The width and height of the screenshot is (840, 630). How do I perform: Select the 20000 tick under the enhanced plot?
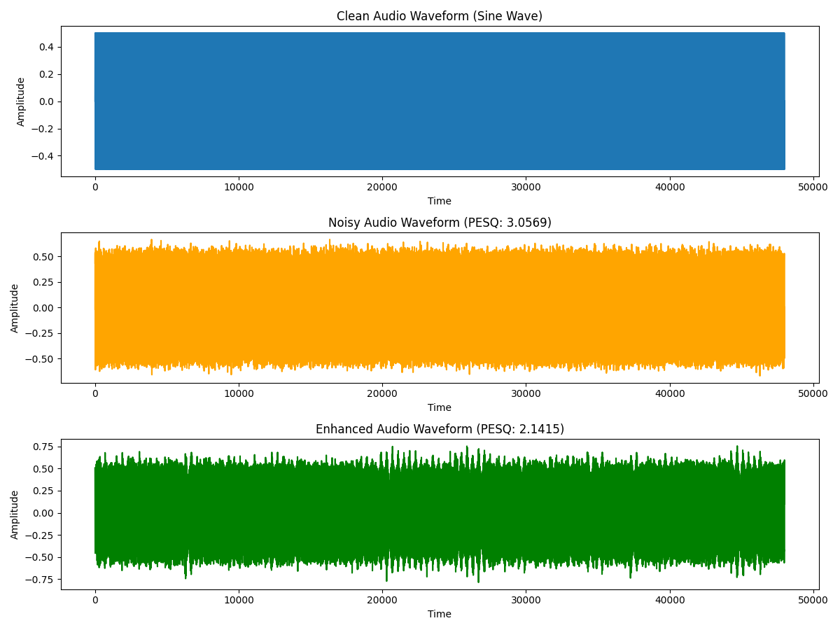[x=383, y=600]
